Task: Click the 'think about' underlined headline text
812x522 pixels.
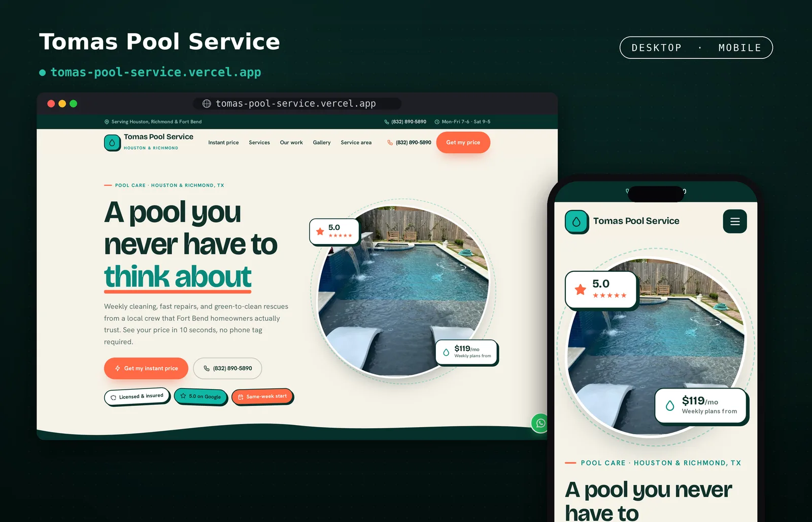Action: pyautogui.click(x=178, y=277)
